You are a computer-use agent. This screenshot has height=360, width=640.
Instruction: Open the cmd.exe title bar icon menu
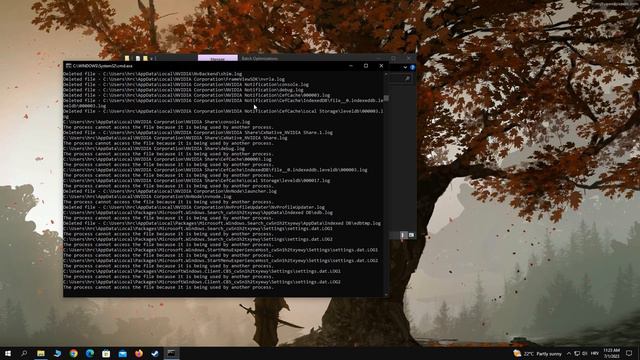[69, 66]
